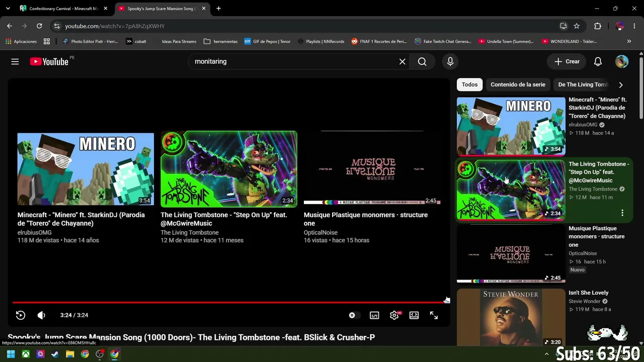
Task: Go to the YouTube home logo
Action: (49, 61)
